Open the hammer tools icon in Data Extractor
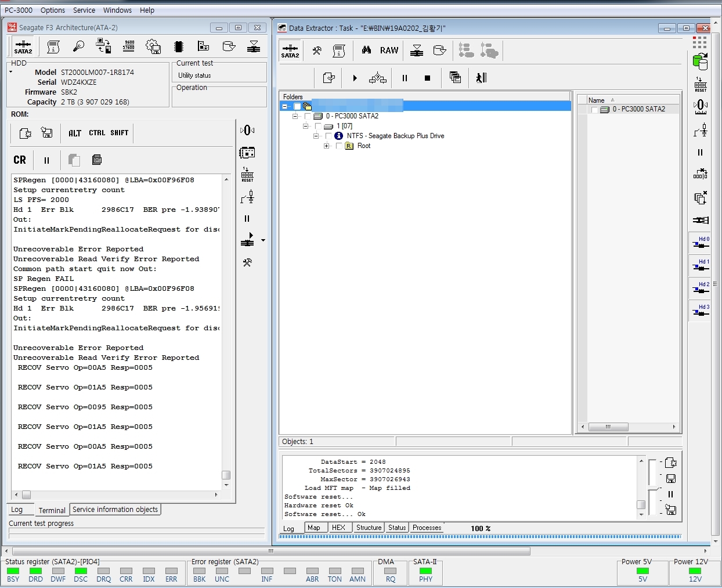 tap(317, 50)
